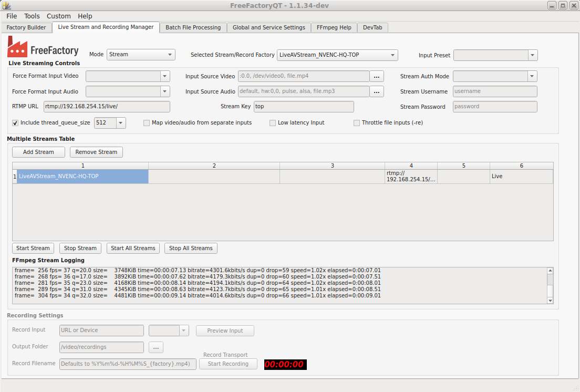
Task: Click the Stop Stream button
Action: pos(80,248)
